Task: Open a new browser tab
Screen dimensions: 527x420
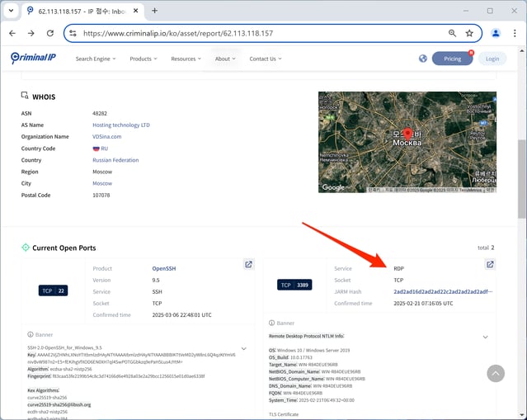Action: click(x=154, y=11)
